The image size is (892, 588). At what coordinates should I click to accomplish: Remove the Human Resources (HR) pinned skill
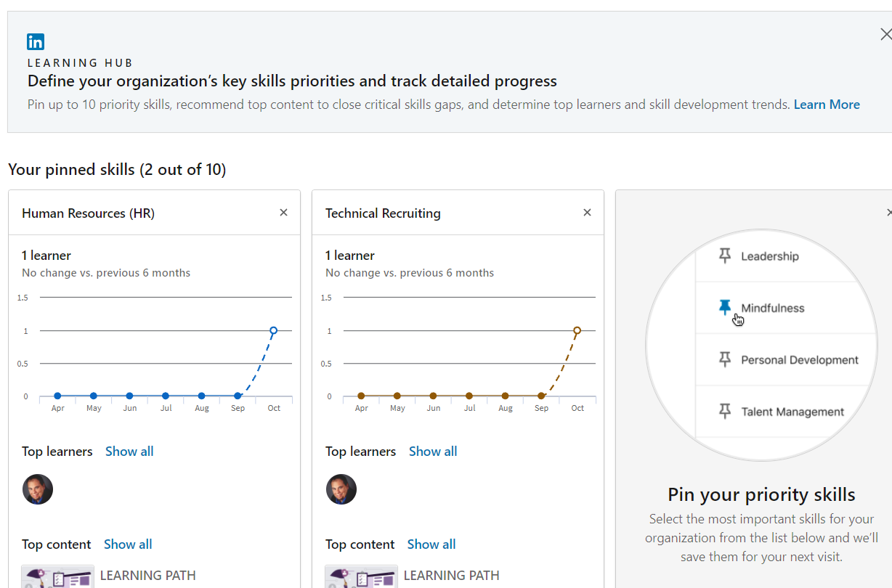(x=283, y=213)
